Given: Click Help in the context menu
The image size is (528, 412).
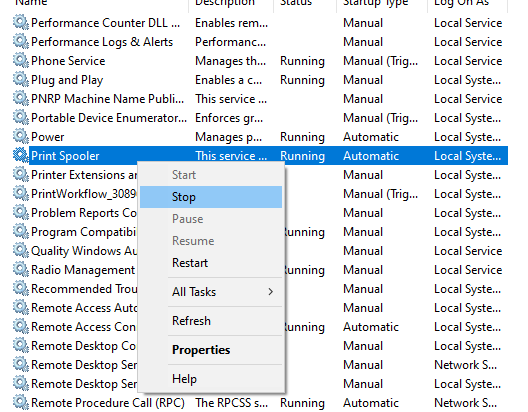Looking at the screenshot, I should [211, 379].
